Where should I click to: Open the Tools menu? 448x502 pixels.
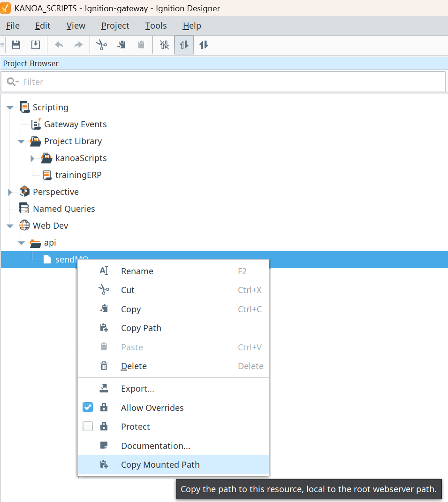156,26
